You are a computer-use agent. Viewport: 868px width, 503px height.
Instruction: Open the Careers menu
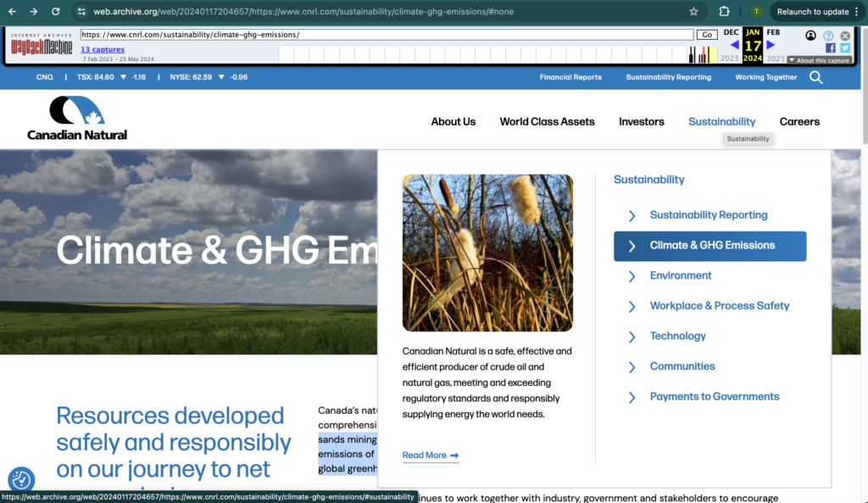coord(799,122)
